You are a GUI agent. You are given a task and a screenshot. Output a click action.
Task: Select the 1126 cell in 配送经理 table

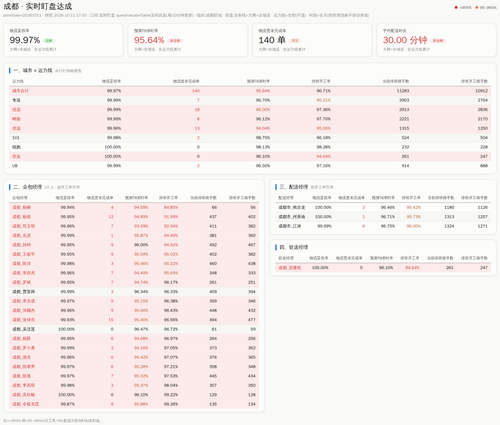483,207
